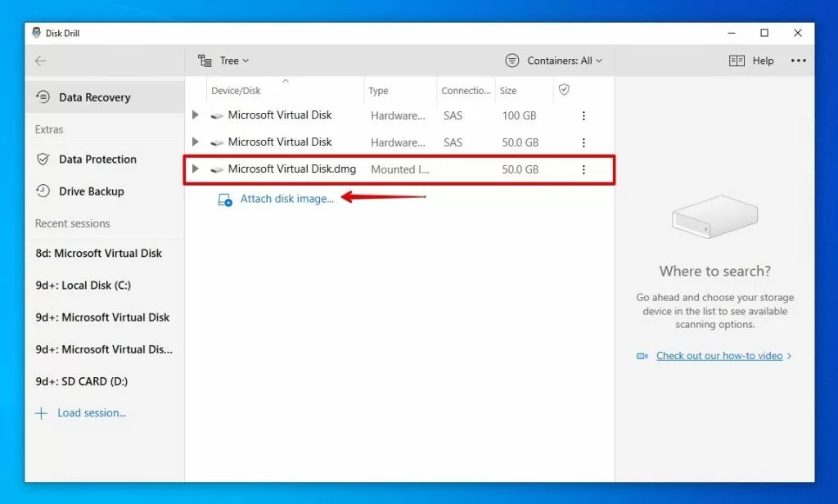Click the Attach disk image icon
This screenshot has width=838, height=504.
click(225, 200)
